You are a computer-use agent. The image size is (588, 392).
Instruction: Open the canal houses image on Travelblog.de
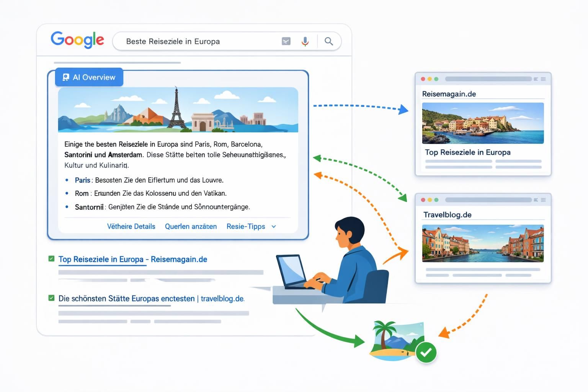483,243
